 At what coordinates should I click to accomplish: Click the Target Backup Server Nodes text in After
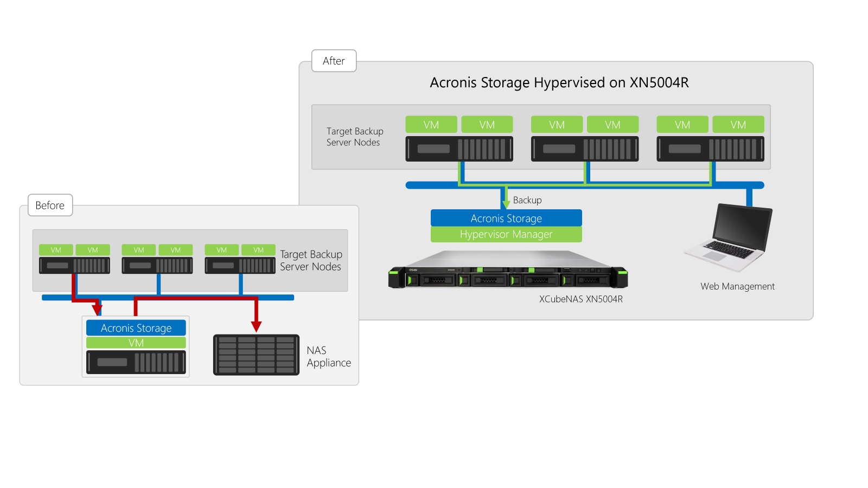[355, 137]
